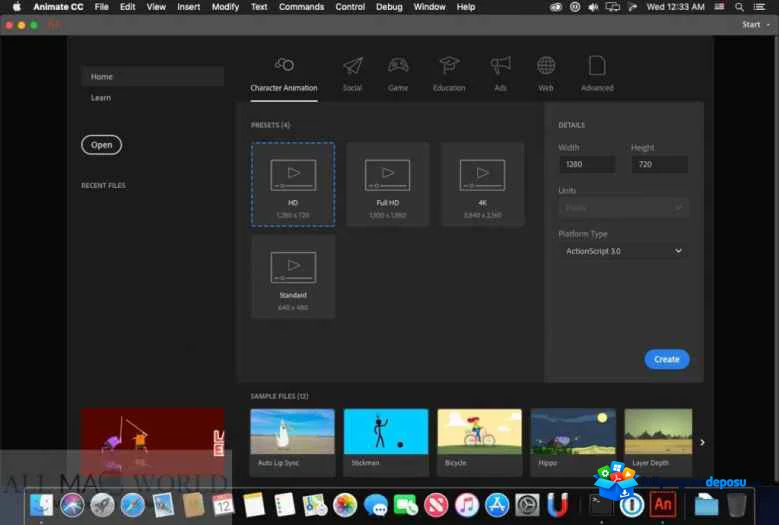
Task: Open the Notification Center icon
Action: 759,7
